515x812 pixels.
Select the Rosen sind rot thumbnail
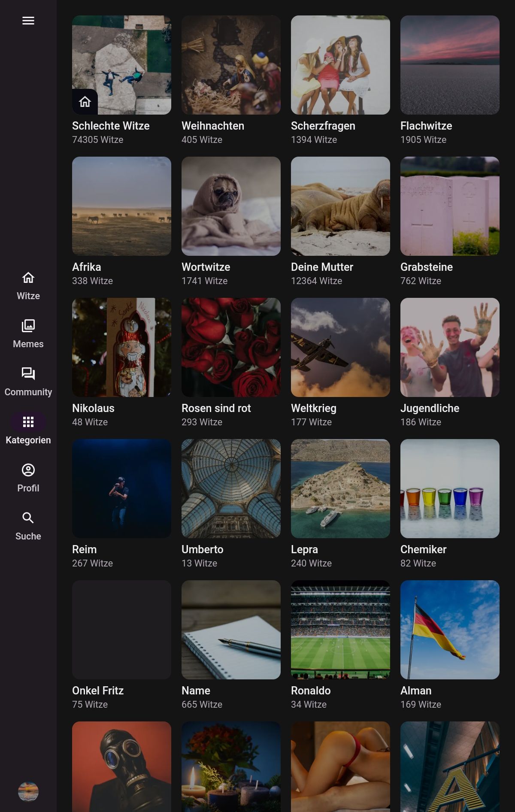[231, 347]
